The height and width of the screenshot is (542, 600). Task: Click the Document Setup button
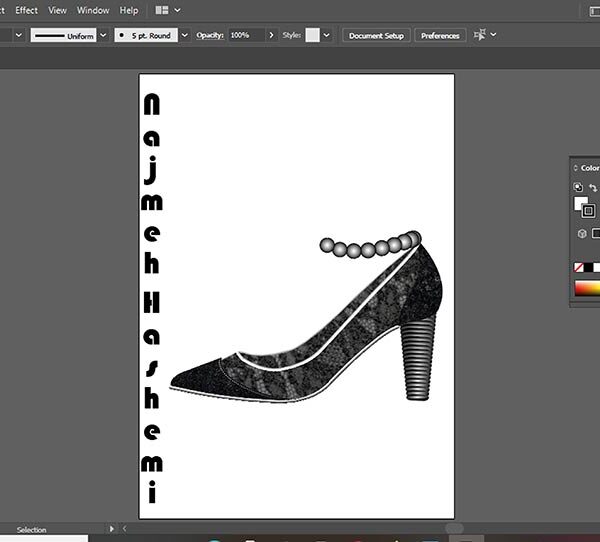coord(376,35)
